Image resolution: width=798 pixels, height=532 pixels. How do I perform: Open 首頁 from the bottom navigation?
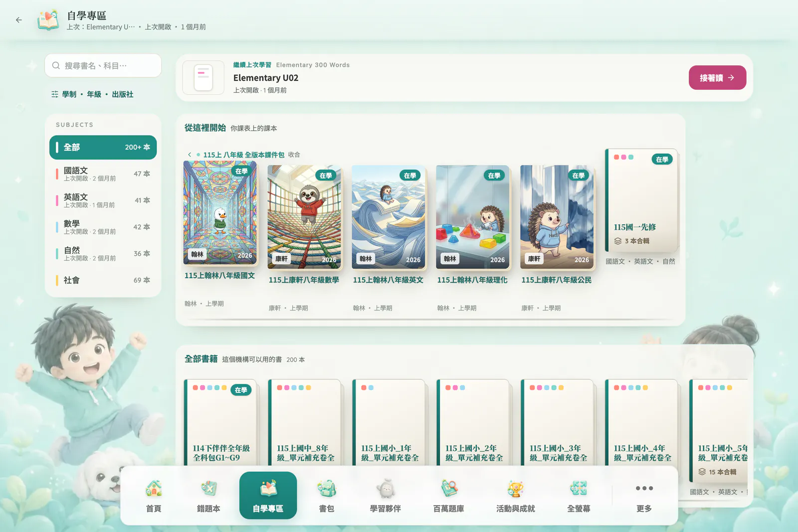click(154, 496)
